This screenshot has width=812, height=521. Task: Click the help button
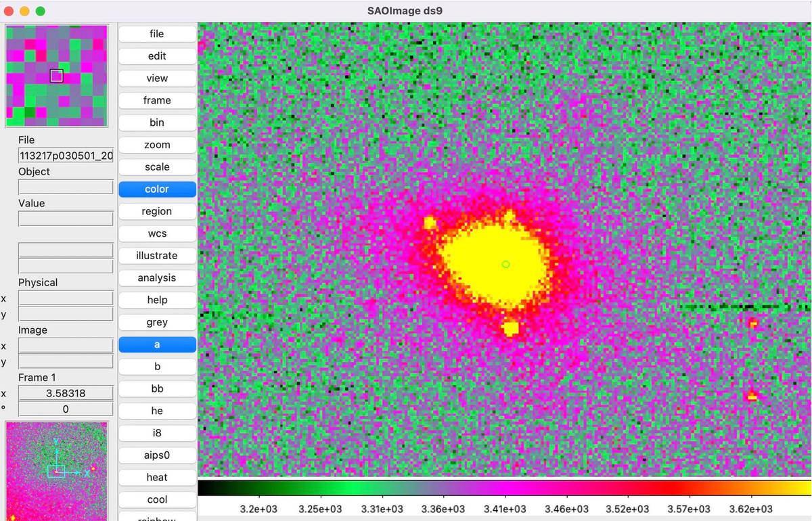(x=157, y=300)
